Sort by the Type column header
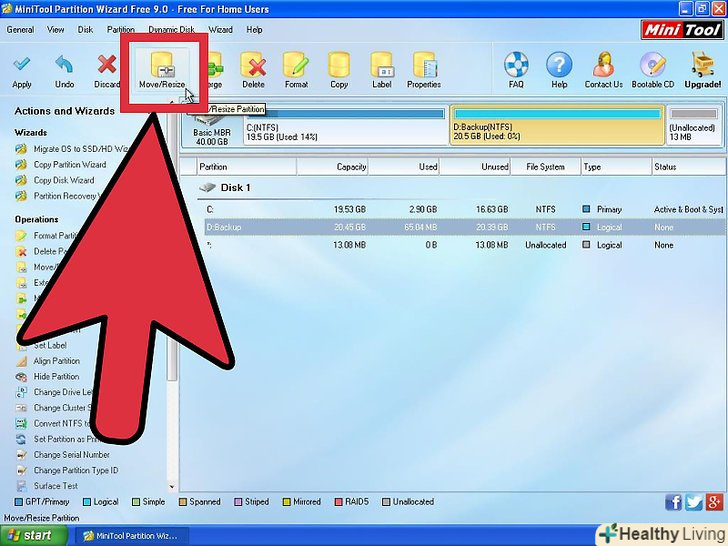The height and width of the screenshot is (546, 728). 617,167
